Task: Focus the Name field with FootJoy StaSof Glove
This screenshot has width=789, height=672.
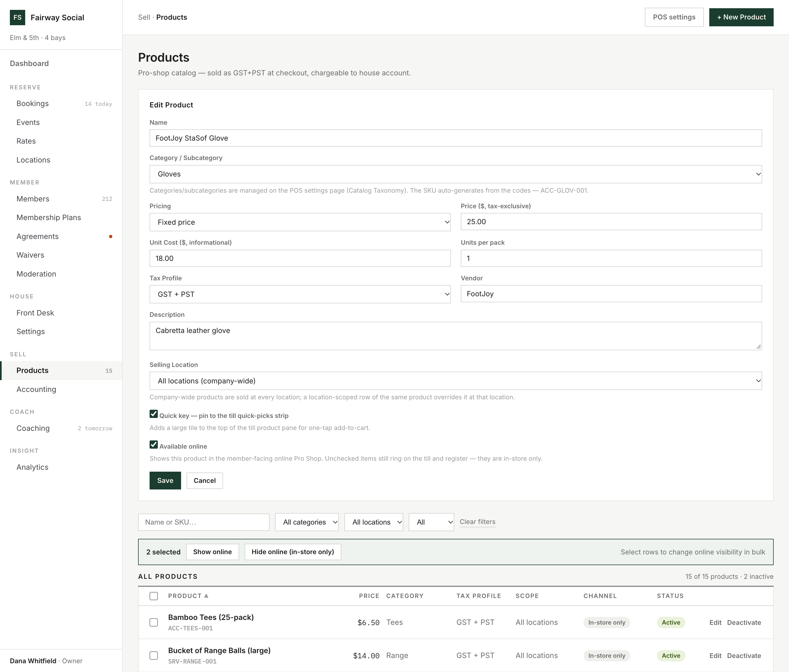Action: 455,138
